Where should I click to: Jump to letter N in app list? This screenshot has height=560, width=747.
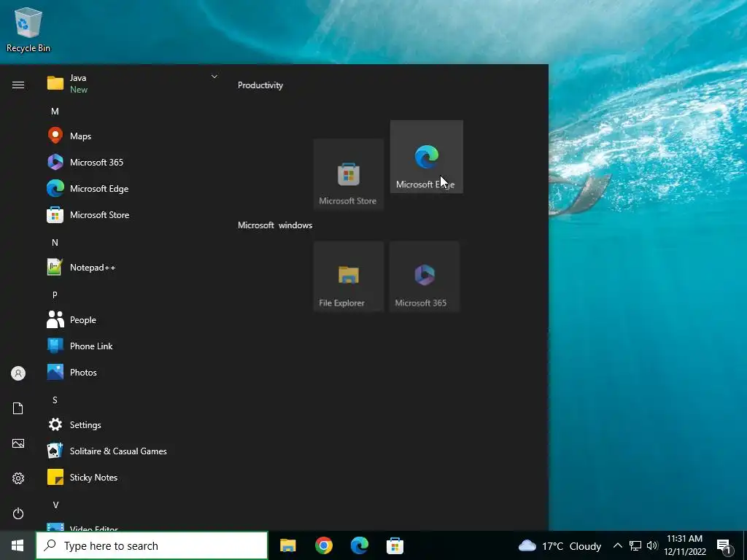point(55,242)
